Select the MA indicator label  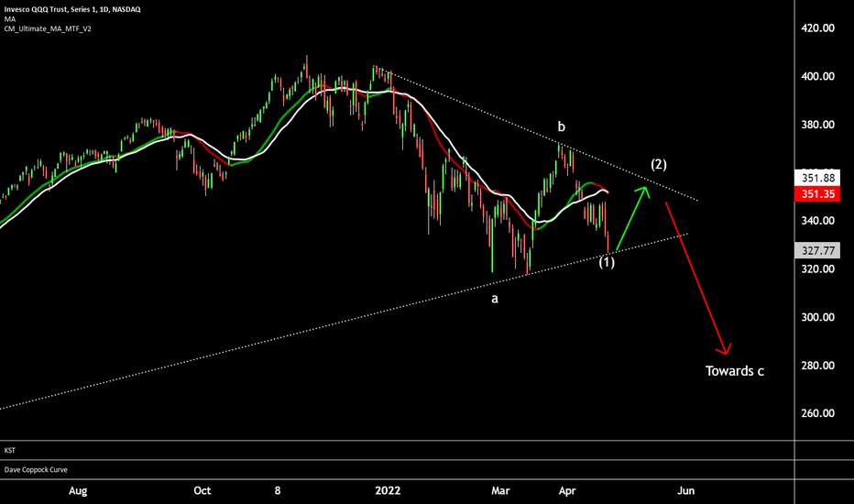coord(10,19)
